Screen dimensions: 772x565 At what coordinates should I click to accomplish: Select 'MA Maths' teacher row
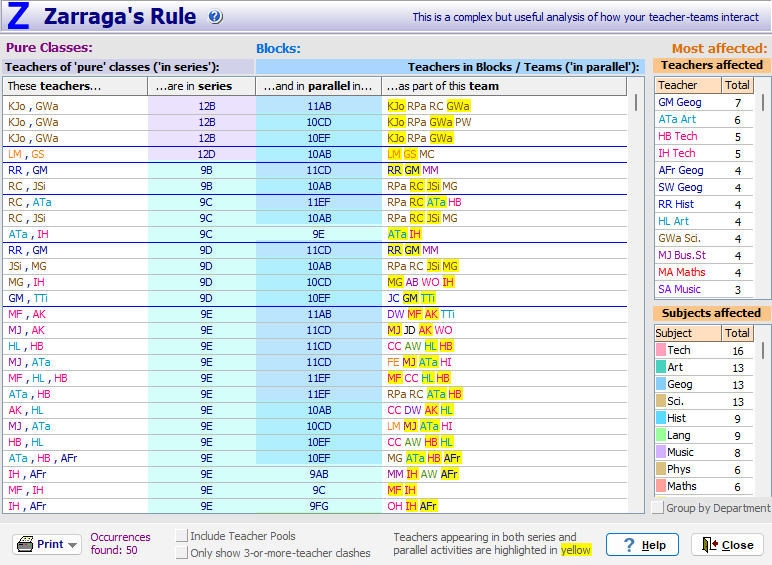coord(704,272)
